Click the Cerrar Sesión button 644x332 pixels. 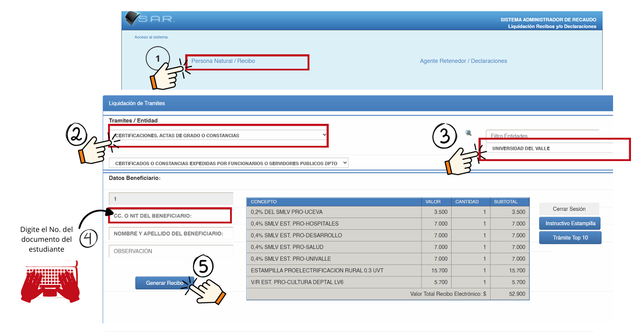tap(569, 209)
